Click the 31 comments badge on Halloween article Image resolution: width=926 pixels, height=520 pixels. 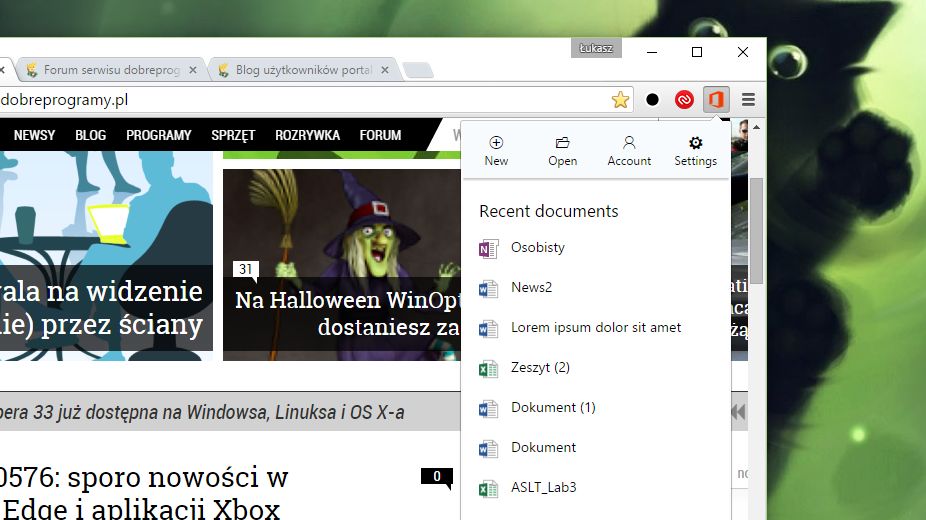coord(246,270)
